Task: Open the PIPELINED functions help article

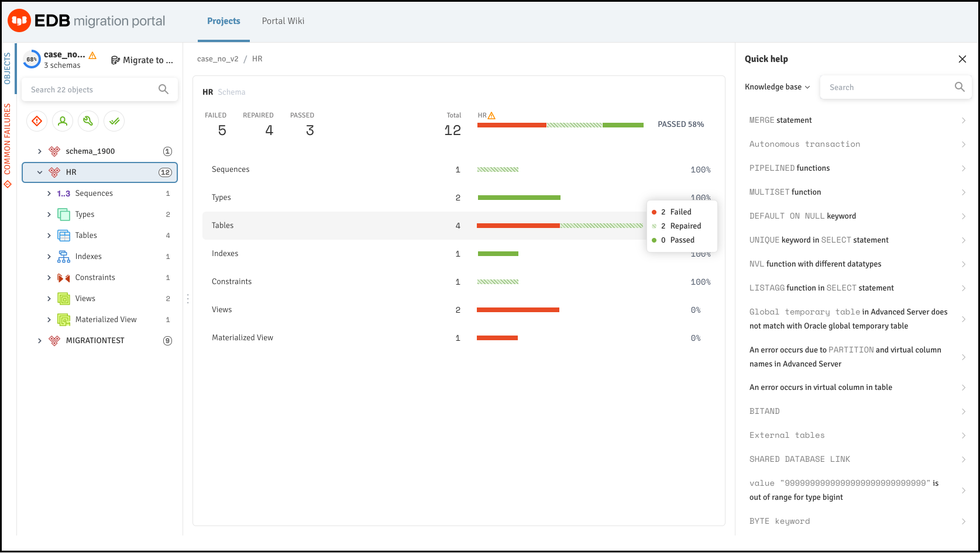Action: point(857,168)
